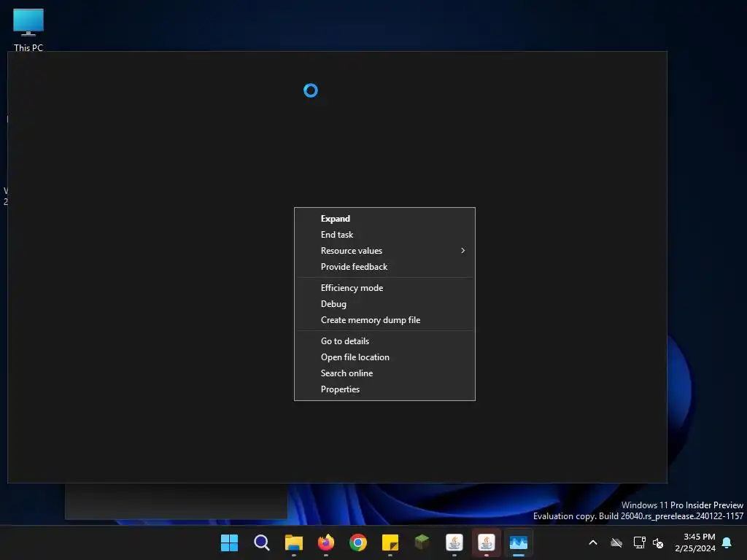Select Debug in the context menu
The height and width of the screenshot is (560, 747).
[384, 304]
